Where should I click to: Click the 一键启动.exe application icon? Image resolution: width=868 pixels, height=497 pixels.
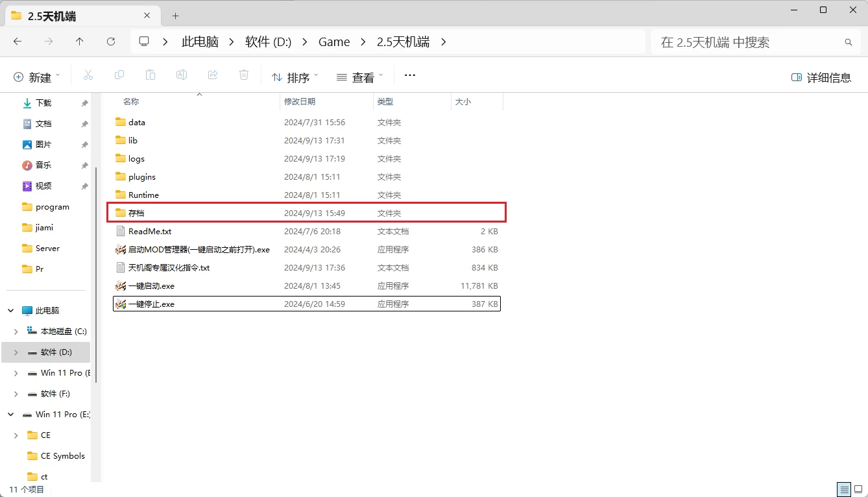coord(121,285)
